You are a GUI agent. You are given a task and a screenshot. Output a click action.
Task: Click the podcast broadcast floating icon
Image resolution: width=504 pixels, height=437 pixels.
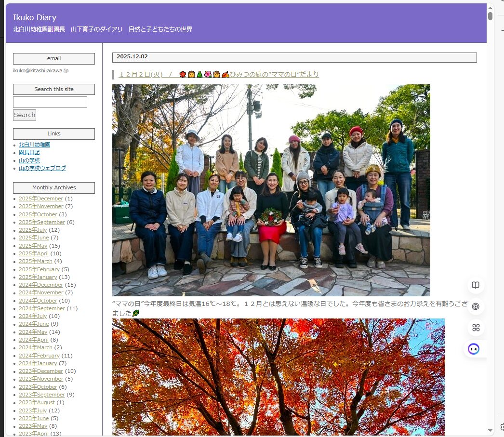click(x=476, y=306)
